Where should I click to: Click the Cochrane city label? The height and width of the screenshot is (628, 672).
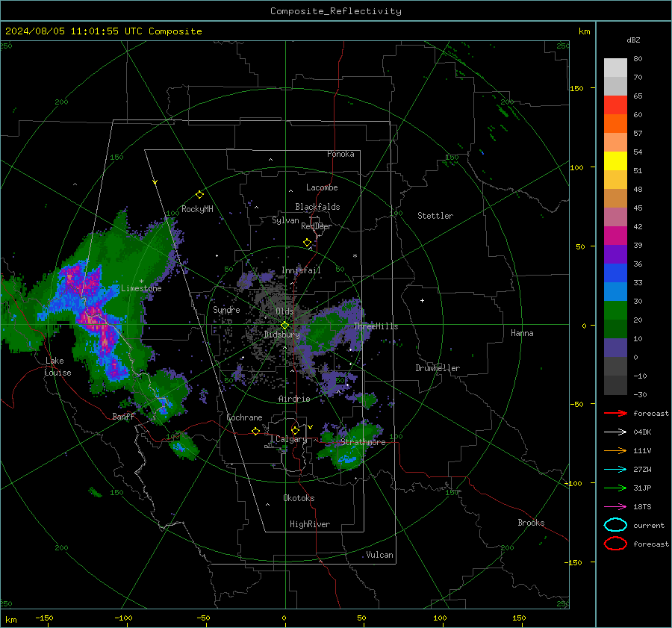coord(244,417)
